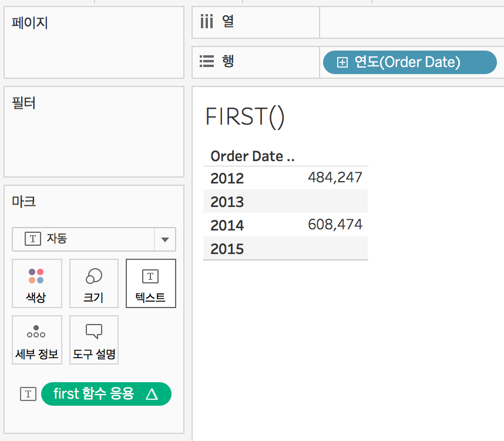This screenshot has width=504, height=441.
Task: Click the Columns (열) shelf icon
Action: click(x=207, y=22)
